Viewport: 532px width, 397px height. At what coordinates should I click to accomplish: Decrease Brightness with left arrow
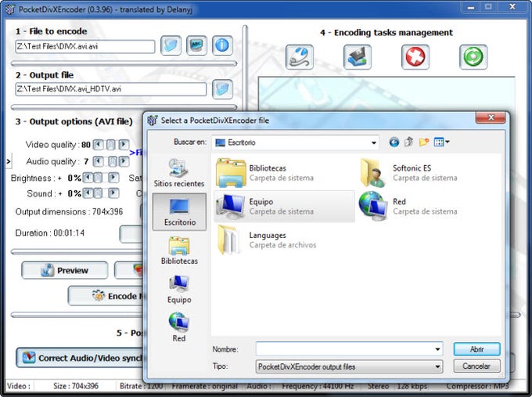coord(88,178)
